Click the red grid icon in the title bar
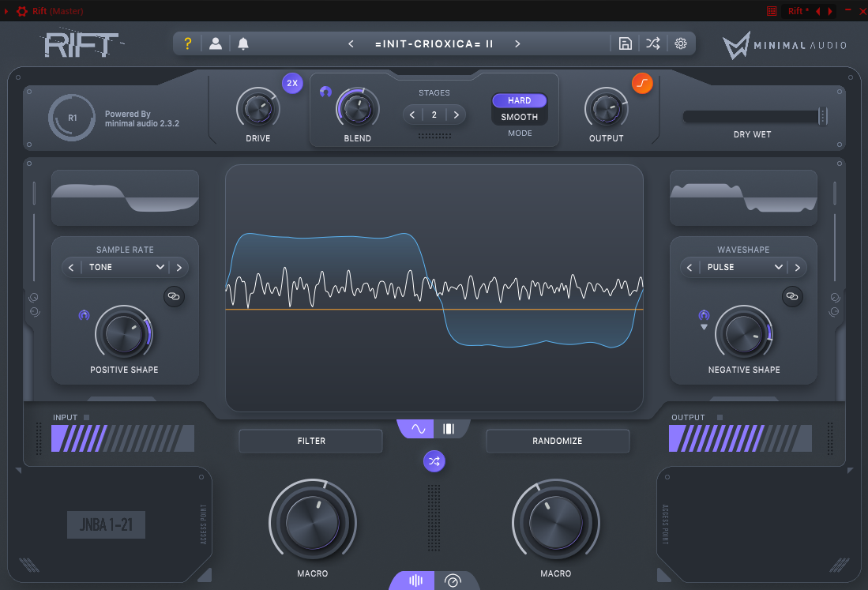 point(772,11)
